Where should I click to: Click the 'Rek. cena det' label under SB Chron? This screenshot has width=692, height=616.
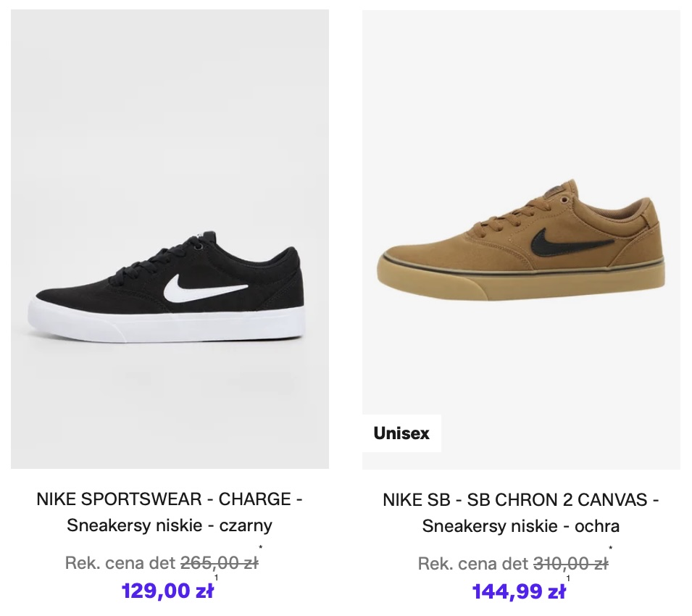(473, 563)
